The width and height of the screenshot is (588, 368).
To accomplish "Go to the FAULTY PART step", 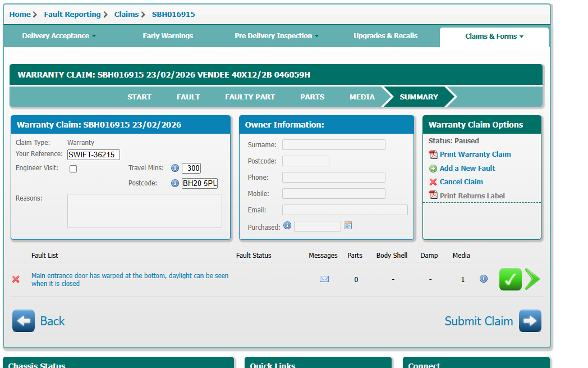I will [250, 97].
